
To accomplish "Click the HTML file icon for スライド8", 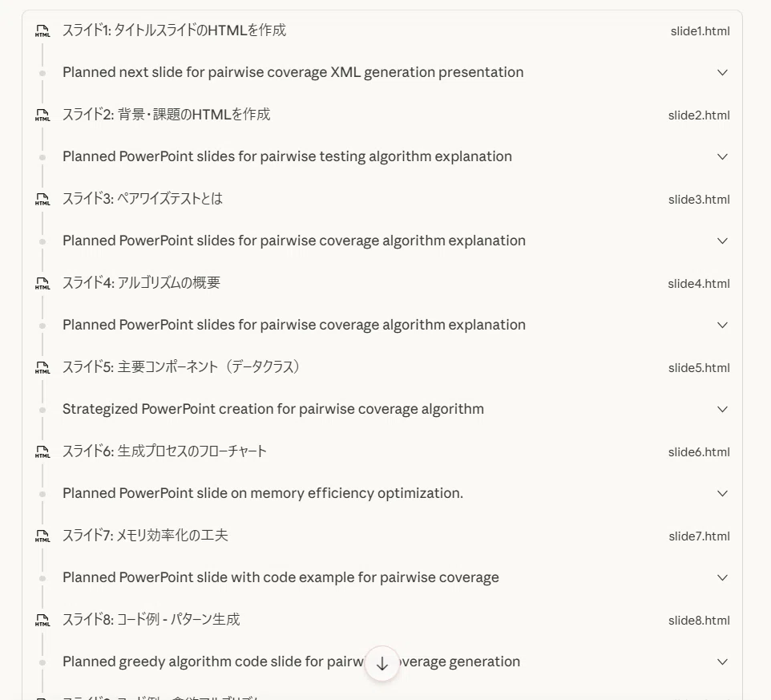I will [x=42, y=620].
